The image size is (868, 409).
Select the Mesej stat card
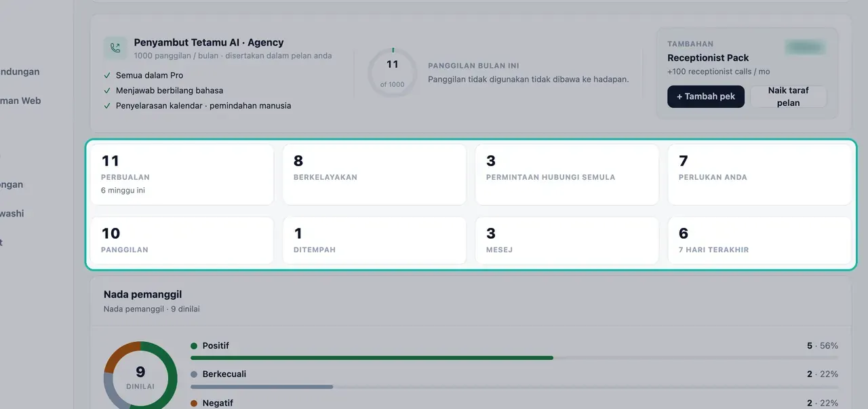(x=567, y=240)
